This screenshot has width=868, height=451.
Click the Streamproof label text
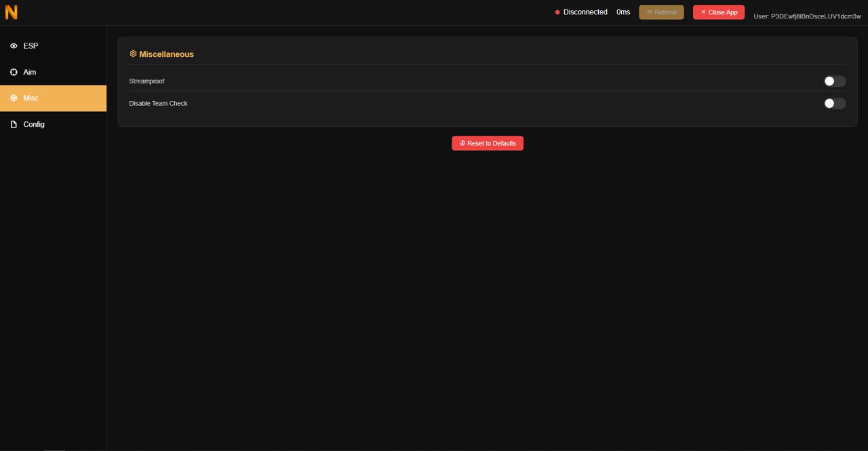pyautogui.click(x=146, y=81)
